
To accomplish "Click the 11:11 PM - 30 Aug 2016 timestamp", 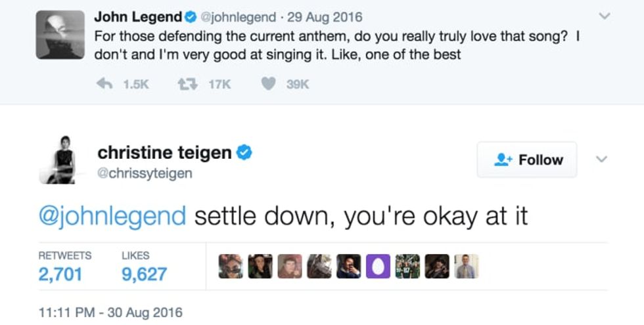I will (x=110, y=312).
